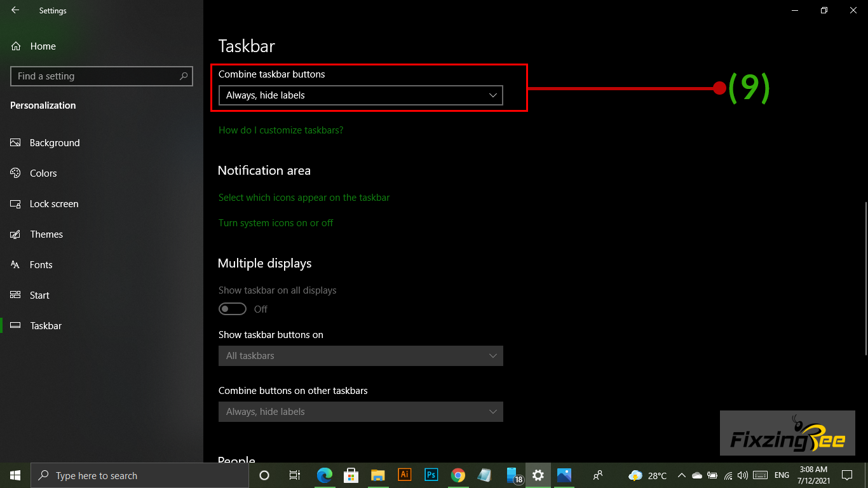Click 'How do I customize taskbars?' link

pos(281,130)
